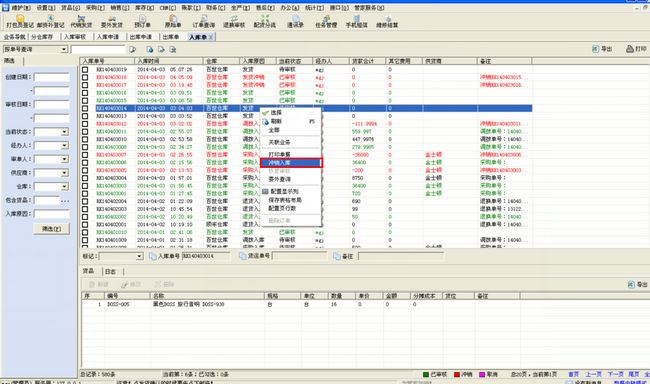Expand the 当前状态 filter dropdown
This screenshot has width=650, height=384.
click(65, 132)
